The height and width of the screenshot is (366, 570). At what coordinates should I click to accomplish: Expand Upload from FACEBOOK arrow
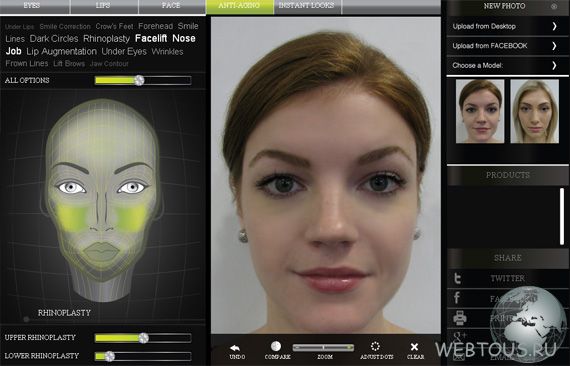point(554,46)
